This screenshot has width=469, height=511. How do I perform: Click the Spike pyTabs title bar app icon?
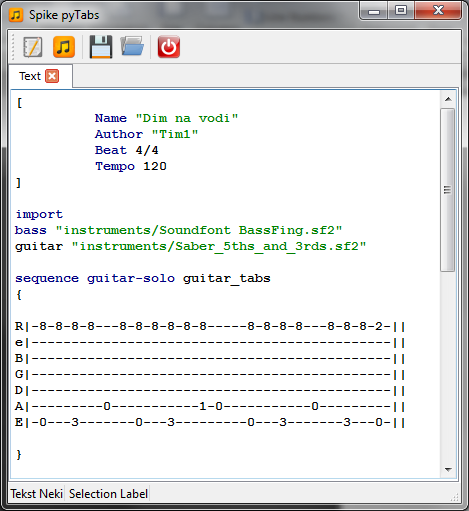[x=16, y=15]
